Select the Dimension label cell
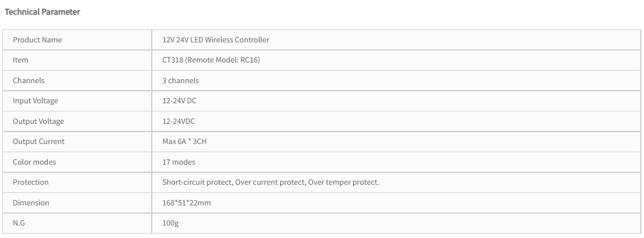The image size is (644, 238). pyautogui.click(x=77, y=203)
